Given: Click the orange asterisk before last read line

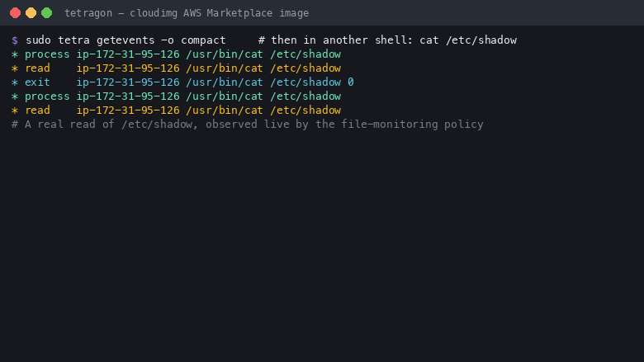Looking at the screenshot, I should click(x=15, y=110).
